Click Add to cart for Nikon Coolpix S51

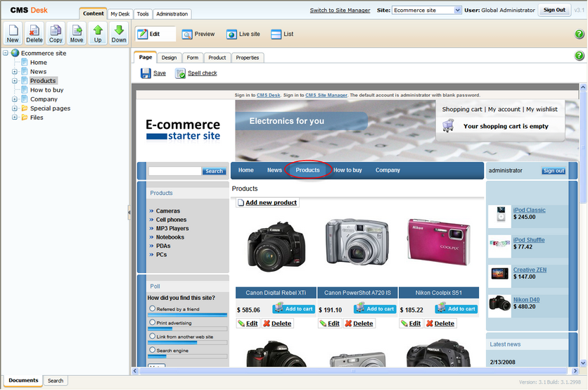[x=456, y=308]
